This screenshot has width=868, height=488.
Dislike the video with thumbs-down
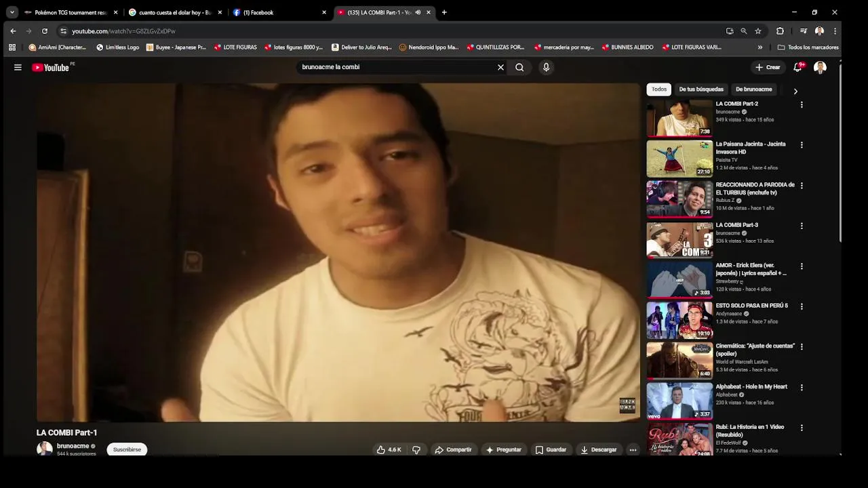tap(416, 449)
